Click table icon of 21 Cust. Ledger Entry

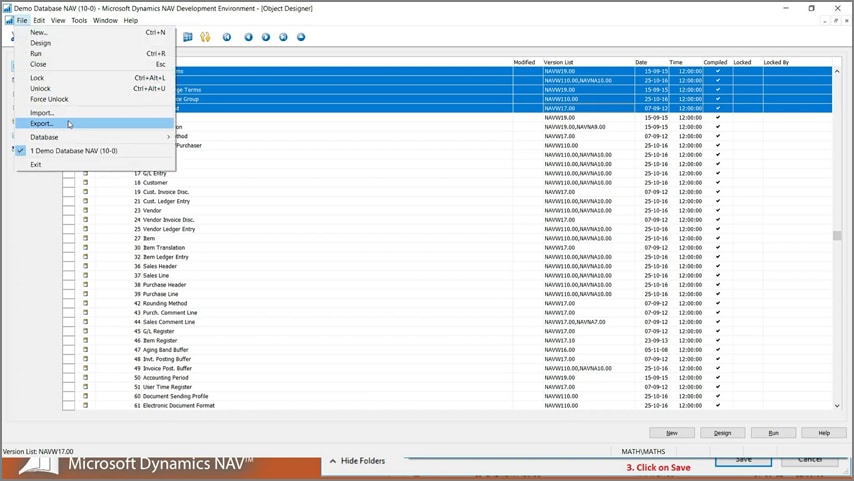(86, 201)
